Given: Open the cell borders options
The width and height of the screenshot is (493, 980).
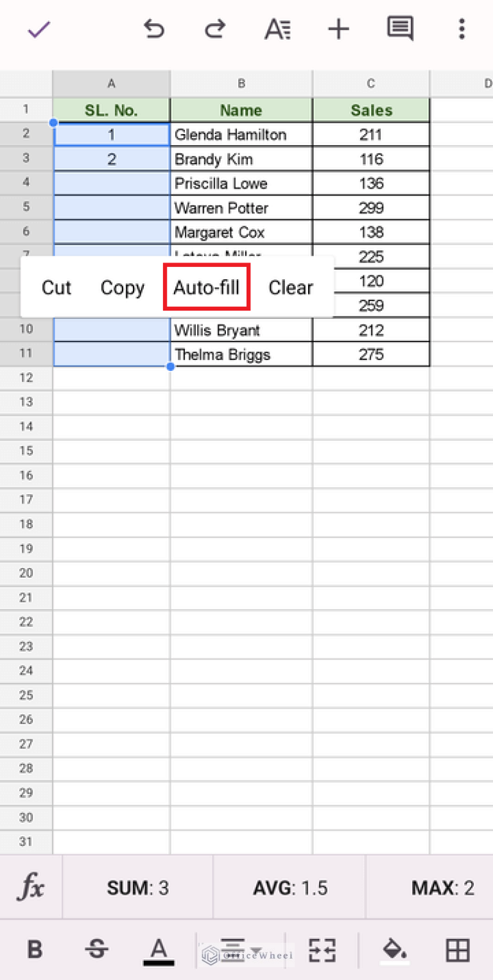Looking at the screenshot, I should point(458,949).
